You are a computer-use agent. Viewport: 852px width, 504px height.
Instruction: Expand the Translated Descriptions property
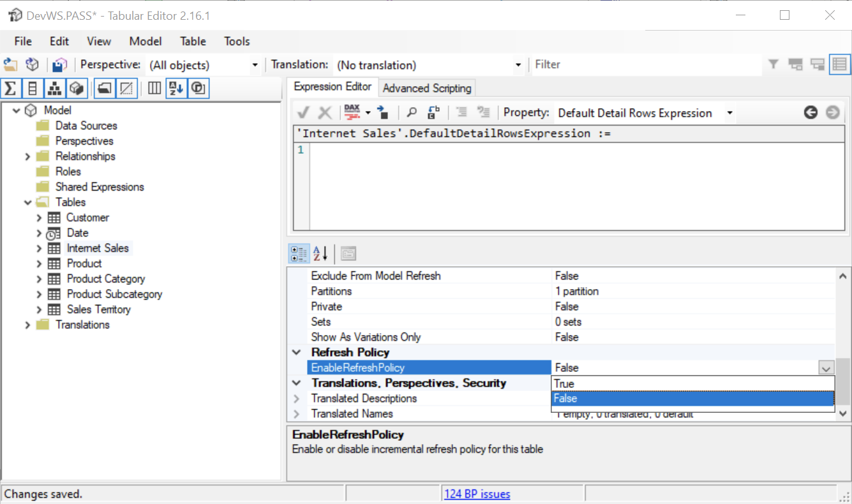tap(297, 398)
